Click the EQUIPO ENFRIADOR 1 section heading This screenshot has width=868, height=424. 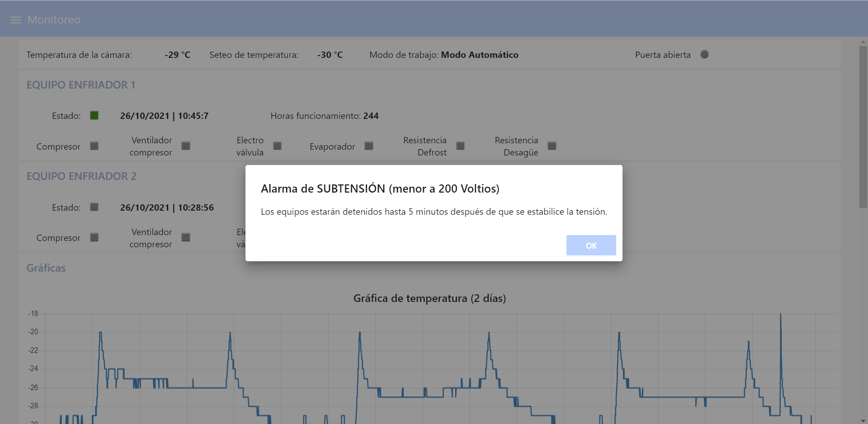pyautogui.click(x=81, y=85)
